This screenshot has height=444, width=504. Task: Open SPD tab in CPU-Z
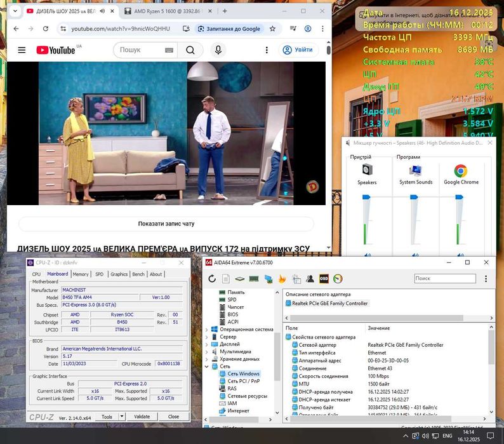pos(99,274)
